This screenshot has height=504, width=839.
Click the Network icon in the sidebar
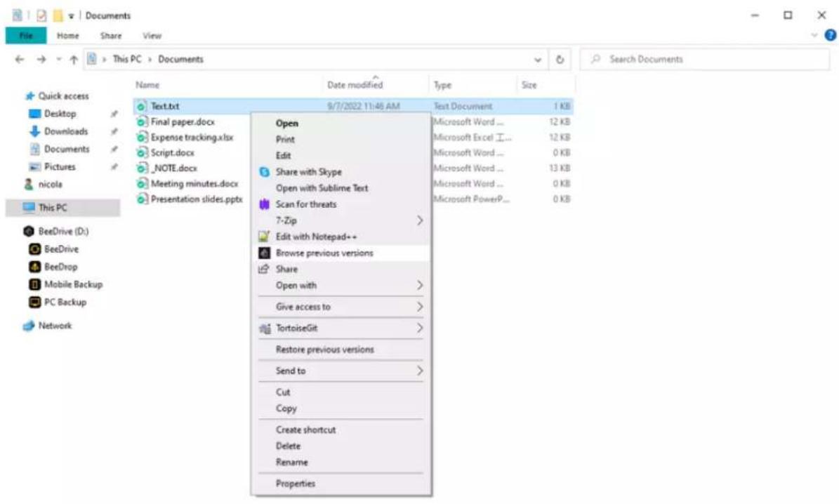point(29,325)
